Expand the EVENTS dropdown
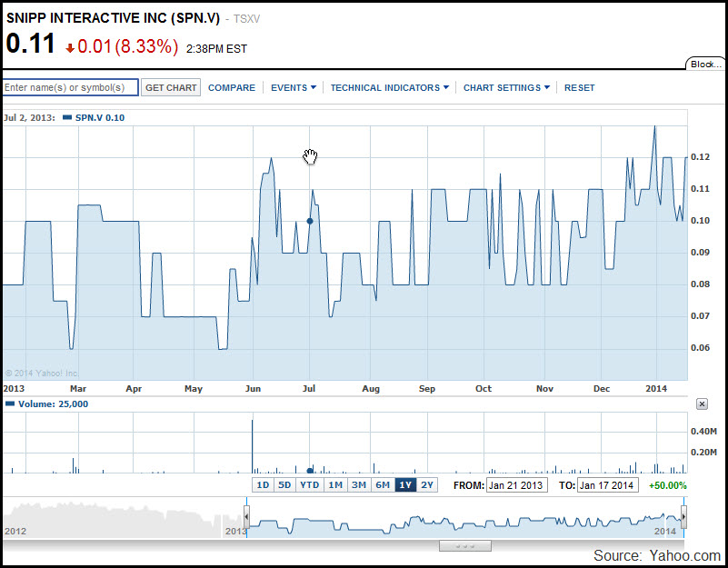 (x=294, y=88)
